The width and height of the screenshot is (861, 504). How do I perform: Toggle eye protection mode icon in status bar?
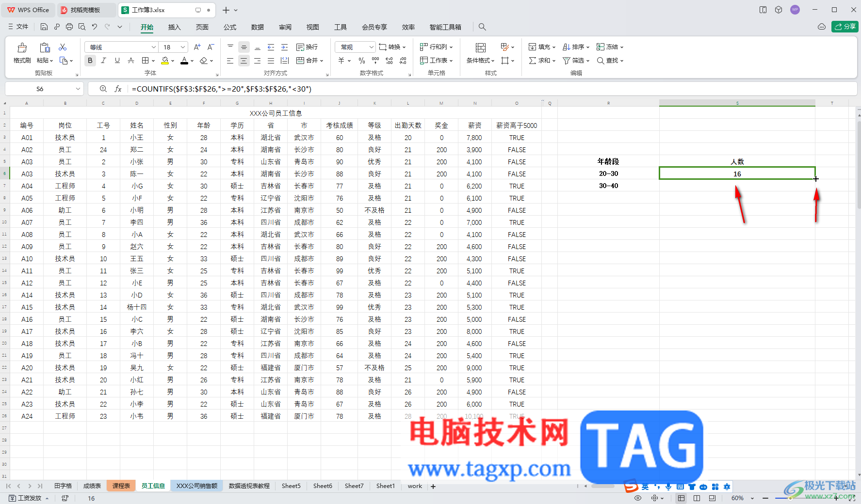[638, 498]
